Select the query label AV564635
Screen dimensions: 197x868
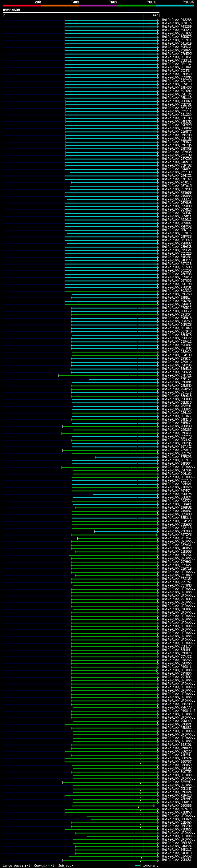(11, 10)
